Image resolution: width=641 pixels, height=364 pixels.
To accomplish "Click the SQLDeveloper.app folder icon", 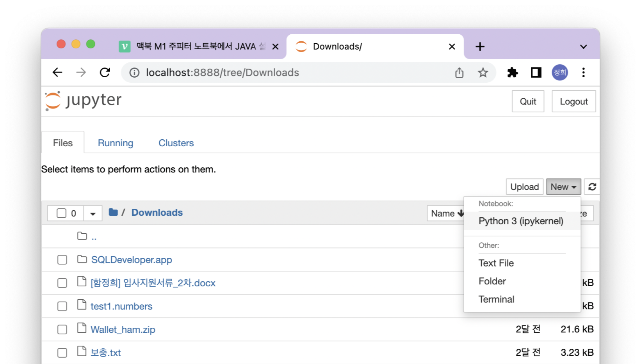I will [x=82, y=259].
